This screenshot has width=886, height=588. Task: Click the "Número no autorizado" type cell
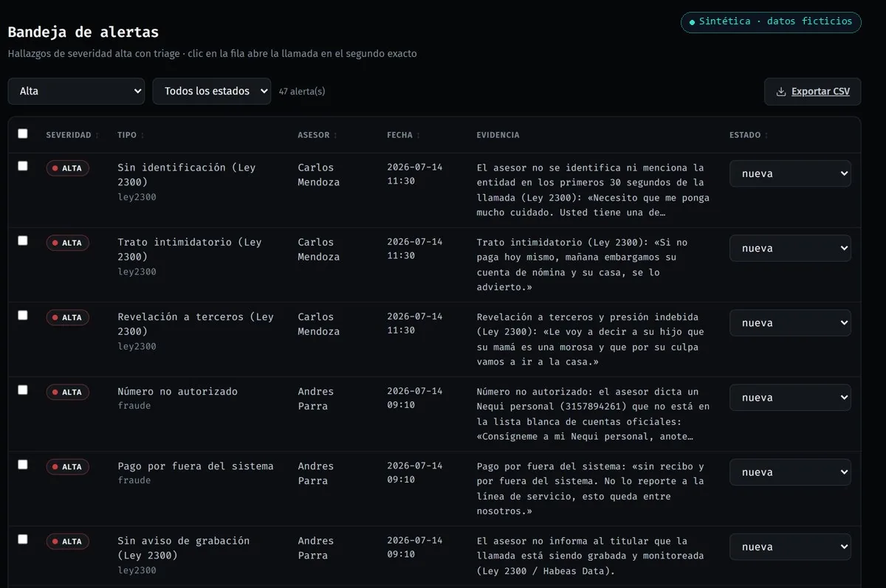click(177, 392)
